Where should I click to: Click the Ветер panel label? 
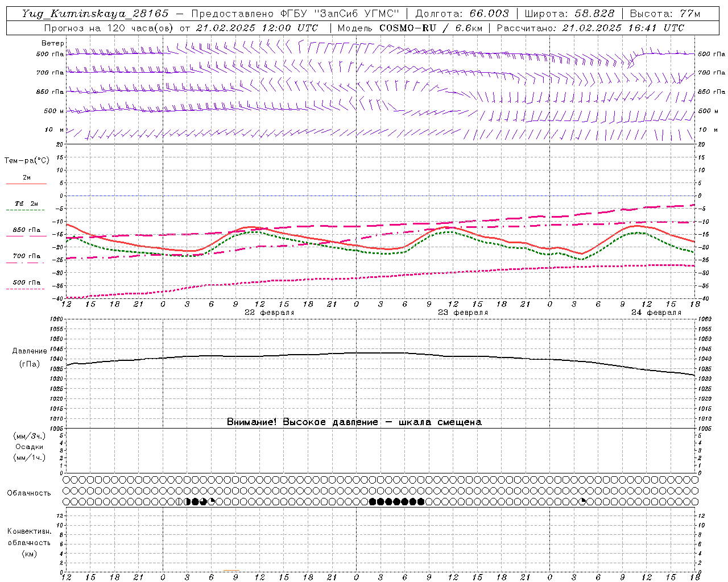pos(53,43)
